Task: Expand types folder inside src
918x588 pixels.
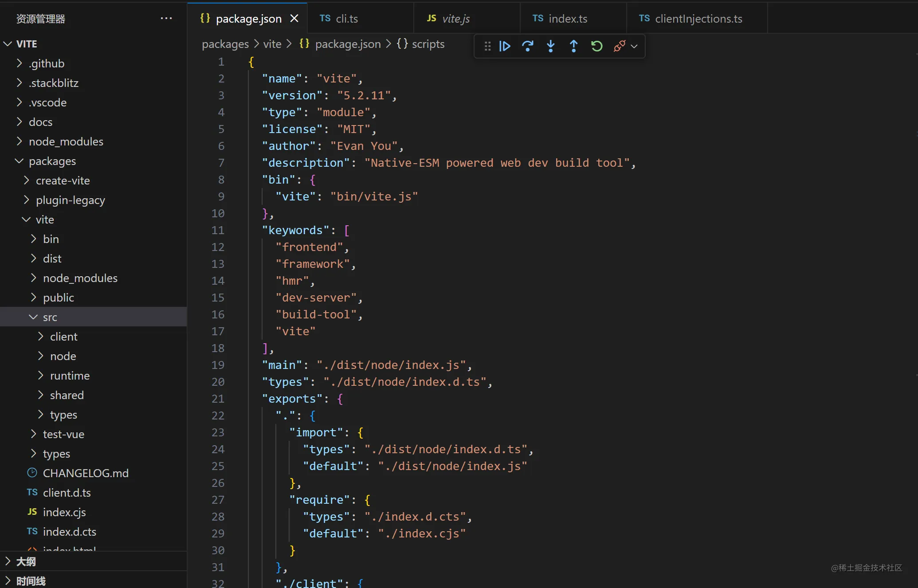Action: (94, 415)
